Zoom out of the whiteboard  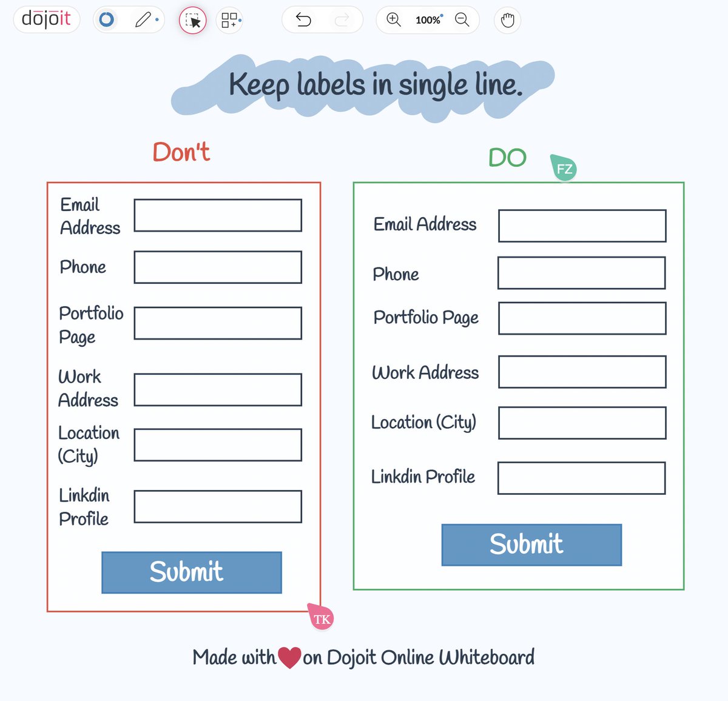(x=462, y=20)
